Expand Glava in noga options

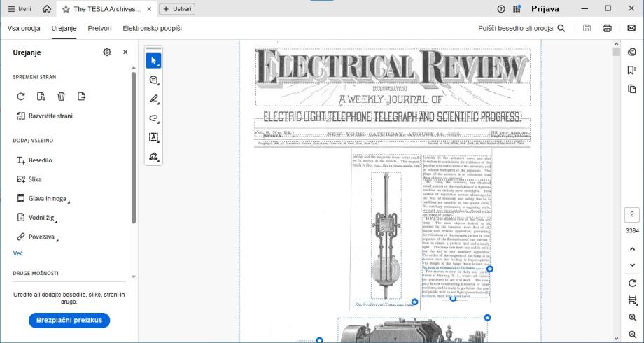[x=43, y=198]
